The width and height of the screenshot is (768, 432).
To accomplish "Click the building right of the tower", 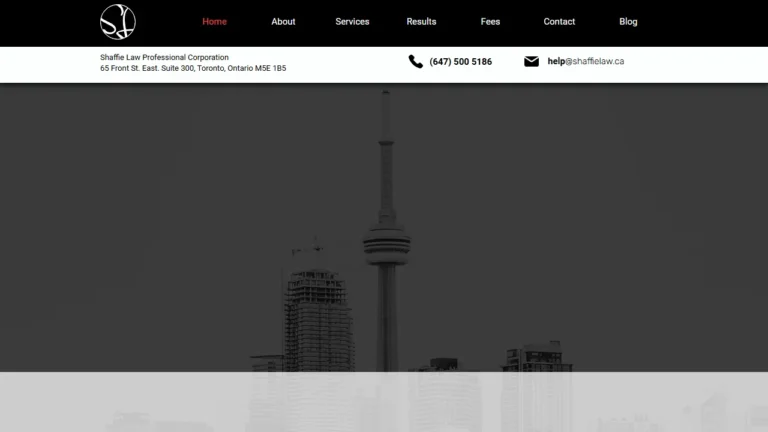I will [537, 358].
